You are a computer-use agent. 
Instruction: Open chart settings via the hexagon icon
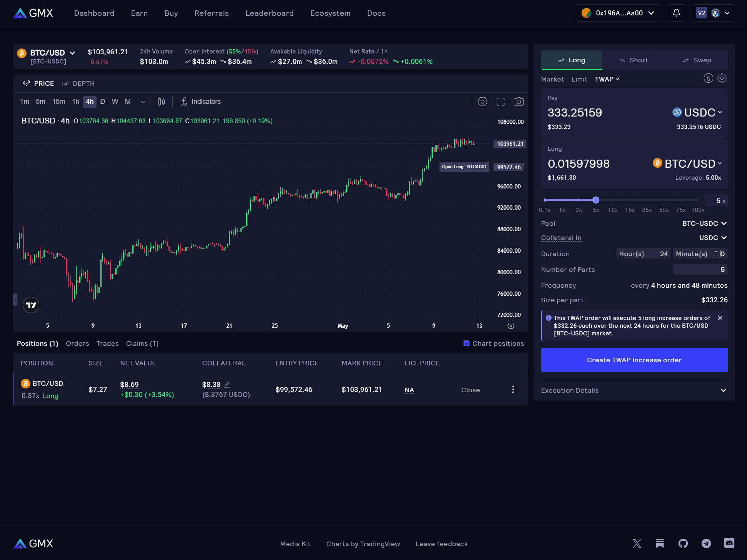coord(482,102)
